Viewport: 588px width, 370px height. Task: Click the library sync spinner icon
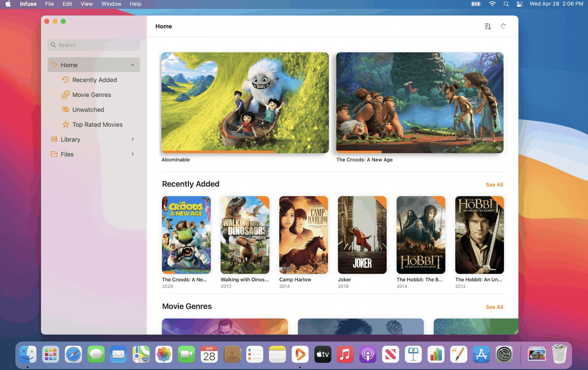(x=504, y=26)
